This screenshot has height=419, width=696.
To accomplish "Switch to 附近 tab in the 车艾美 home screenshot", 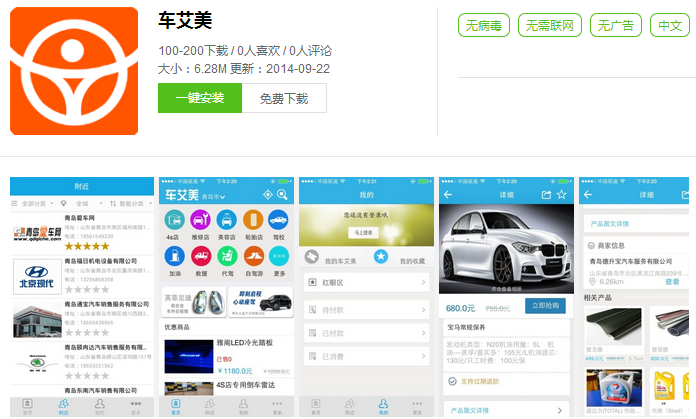I will (x=210, y=406).
